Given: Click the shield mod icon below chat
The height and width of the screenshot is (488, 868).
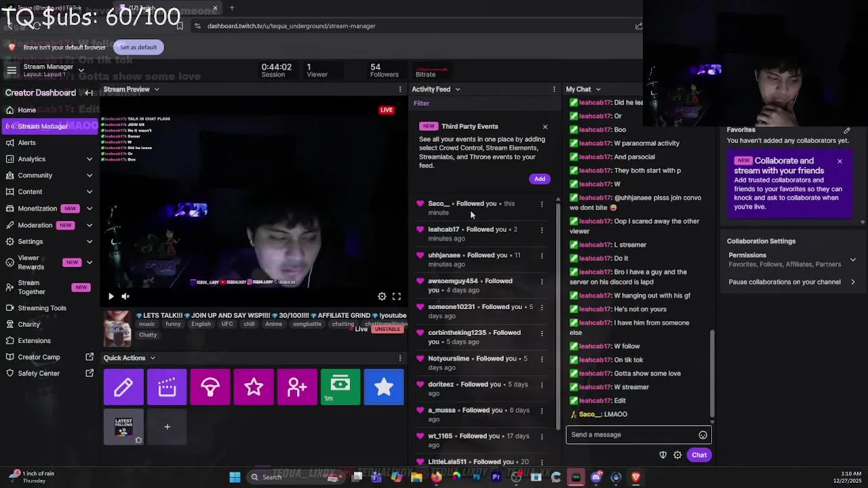Looking at the screenshot, I should [663, 455].
